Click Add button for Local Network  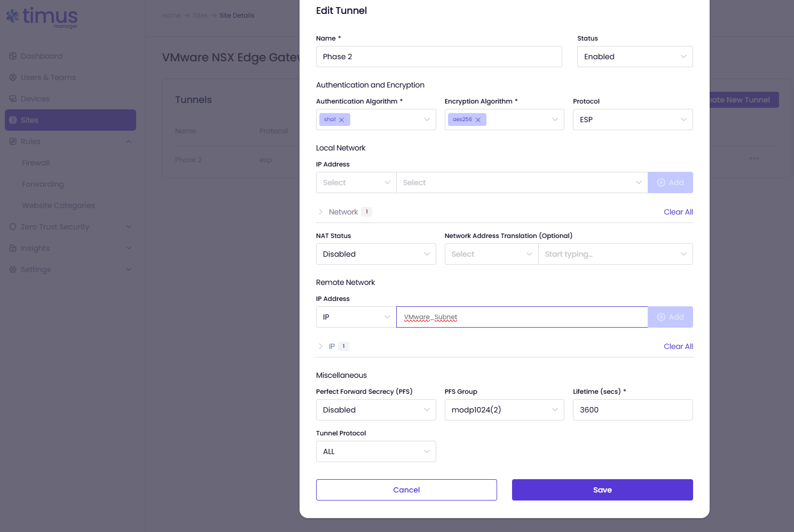tap(670, 182)
